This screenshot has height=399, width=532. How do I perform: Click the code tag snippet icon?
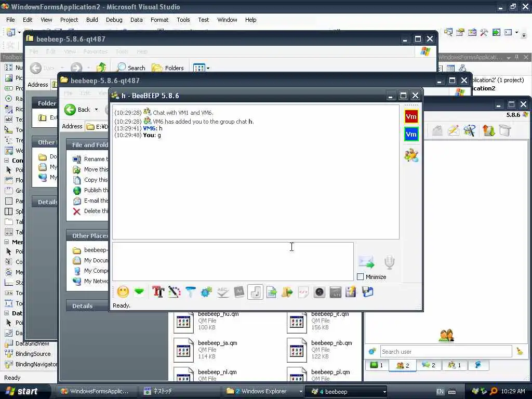coord(303,292)
